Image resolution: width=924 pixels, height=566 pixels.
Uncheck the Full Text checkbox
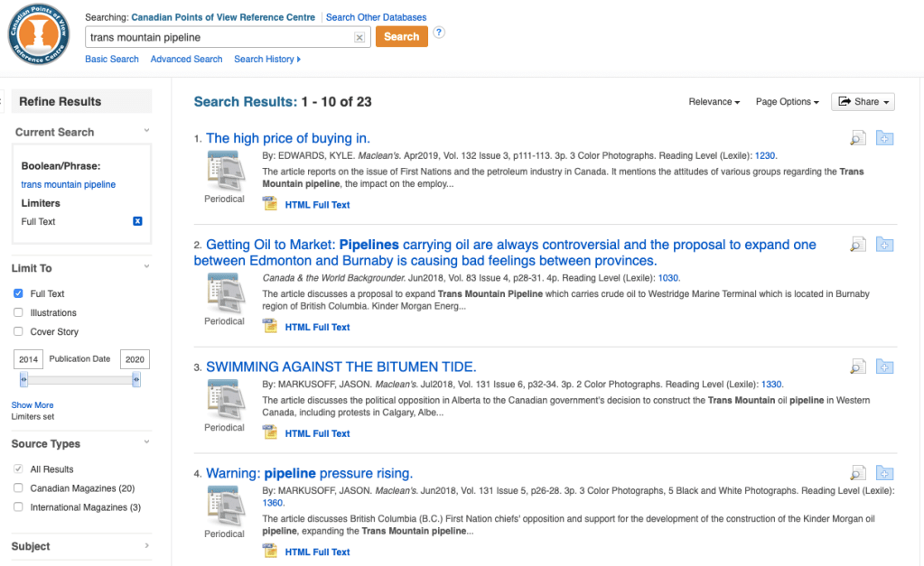coord(19,293)
